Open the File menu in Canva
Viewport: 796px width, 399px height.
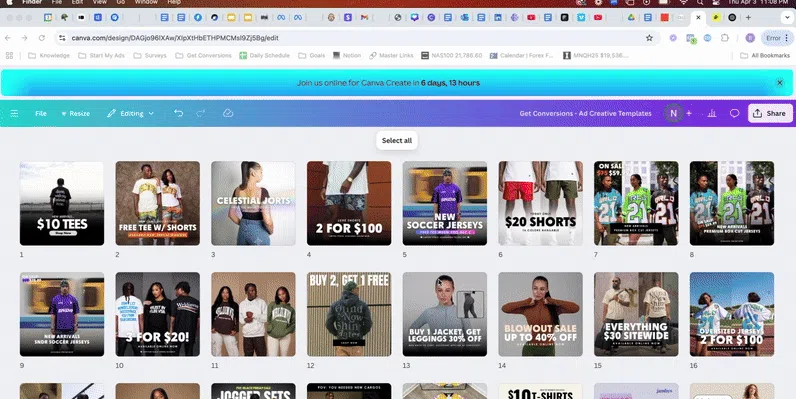41,113
